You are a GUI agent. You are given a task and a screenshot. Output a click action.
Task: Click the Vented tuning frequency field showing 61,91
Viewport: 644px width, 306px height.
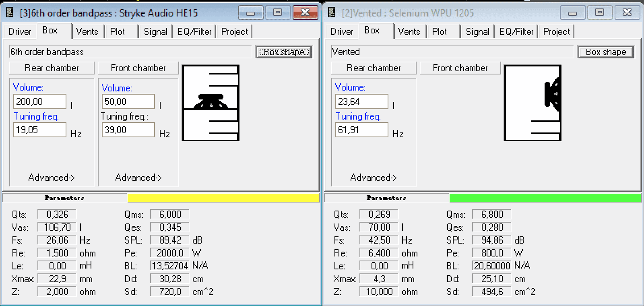tap(362, 130)
